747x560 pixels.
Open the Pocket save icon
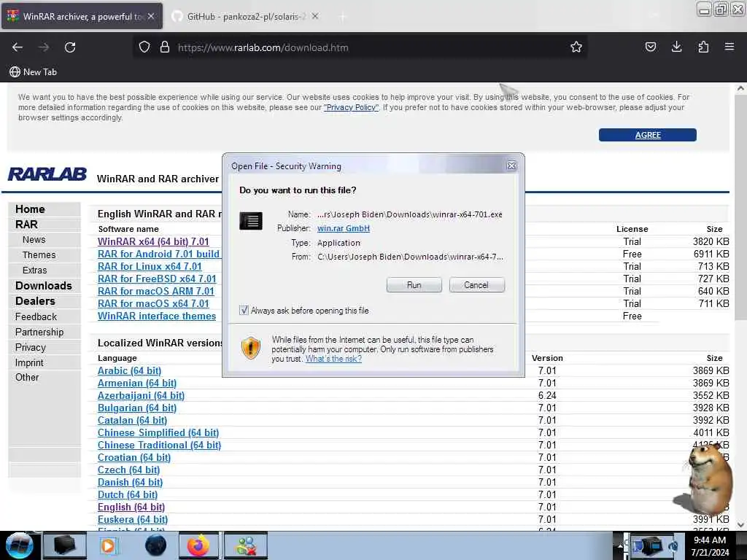pos(650,47)
